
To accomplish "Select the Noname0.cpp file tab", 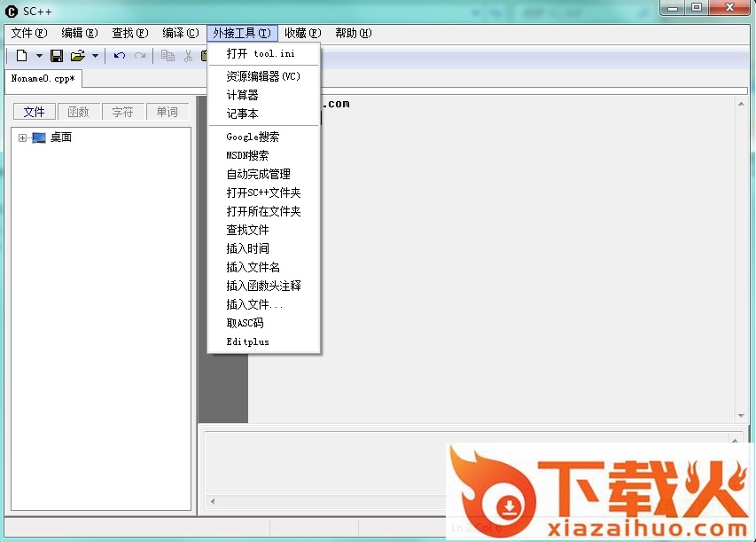I will (x=43, y=78).
